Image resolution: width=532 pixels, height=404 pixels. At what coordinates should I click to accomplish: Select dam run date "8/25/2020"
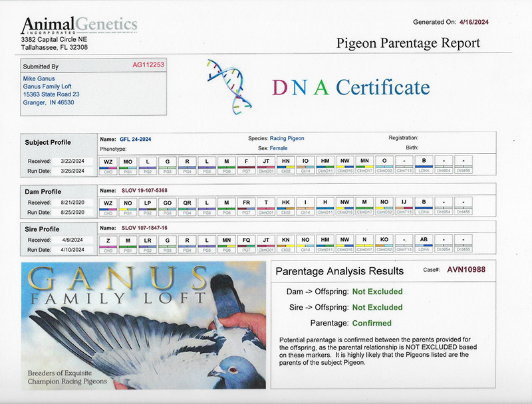coord(72,212)
